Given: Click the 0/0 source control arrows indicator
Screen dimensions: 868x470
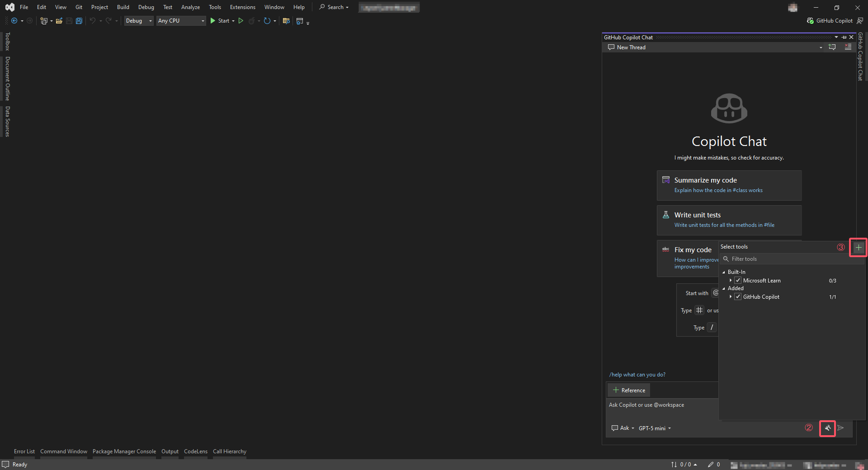Looking at the screenshot, I should tap(684, 465).
